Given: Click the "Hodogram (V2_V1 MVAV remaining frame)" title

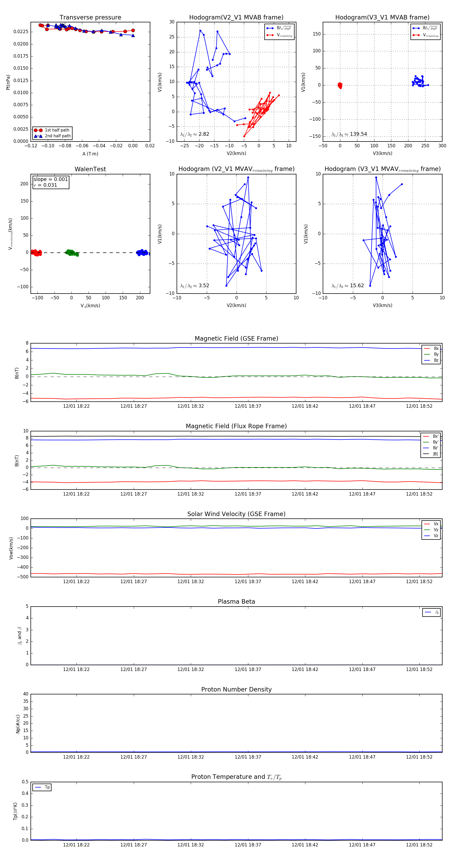Looking at the screenshot, I should click(236, 169).
